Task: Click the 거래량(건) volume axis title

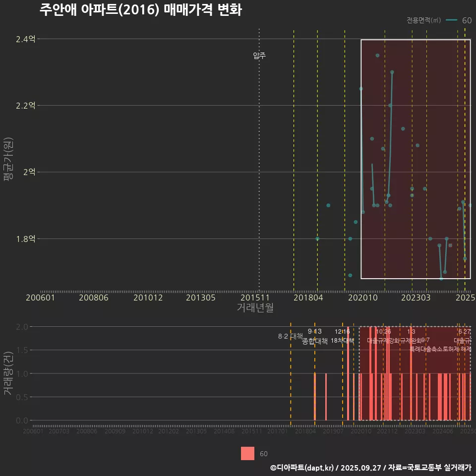Action: (8, 373)
